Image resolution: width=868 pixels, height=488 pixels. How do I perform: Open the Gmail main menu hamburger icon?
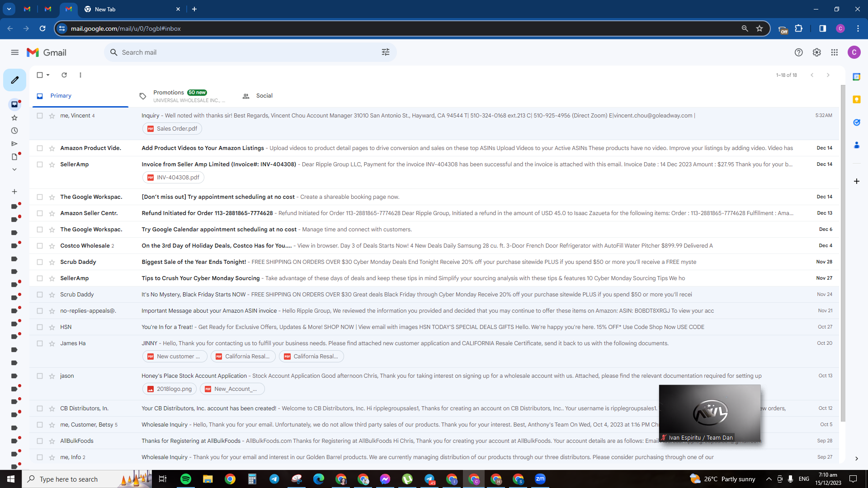tap(15, 52)
